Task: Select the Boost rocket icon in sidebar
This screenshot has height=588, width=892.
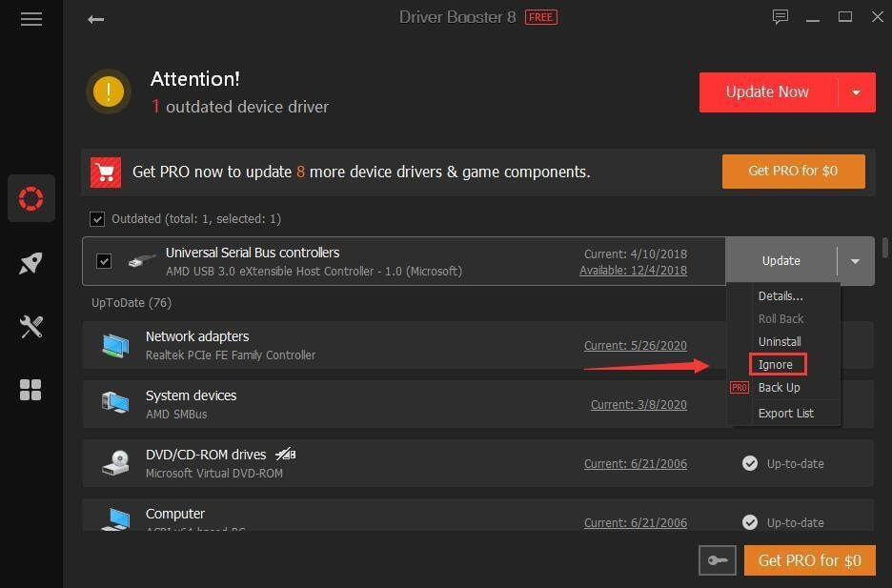Action: (x=31, y=262)
